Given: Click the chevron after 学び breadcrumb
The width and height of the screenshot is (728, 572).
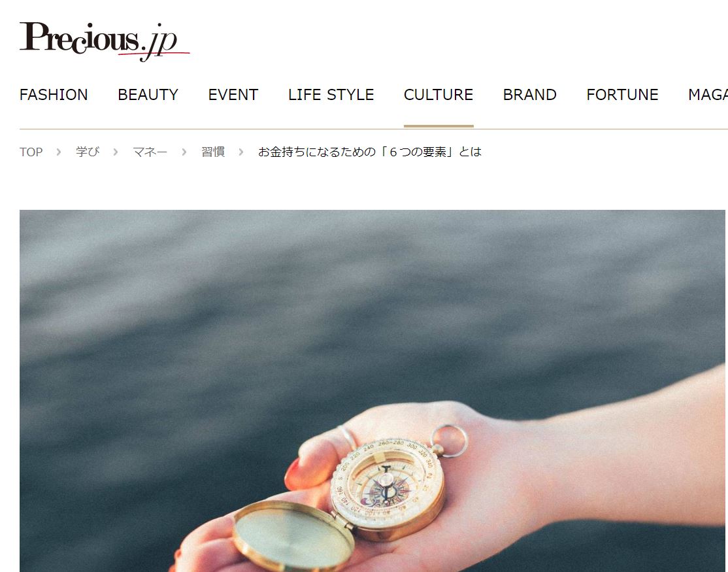Looking at the screenshot, I should [x=116, y=152].
